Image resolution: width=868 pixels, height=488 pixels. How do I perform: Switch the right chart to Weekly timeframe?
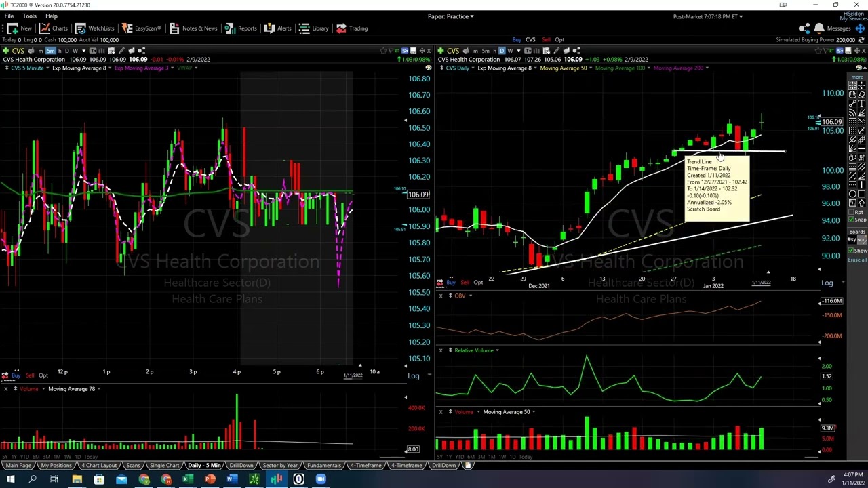coord(510,50)
